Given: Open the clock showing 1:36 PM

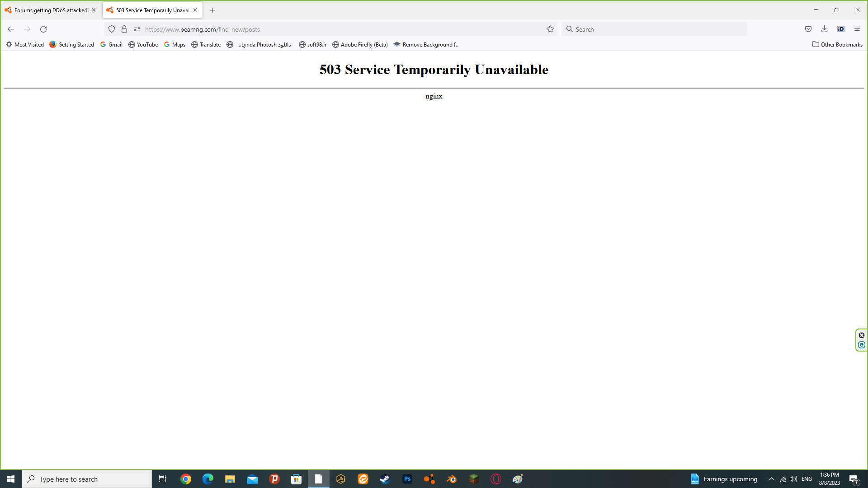Looking at the screenshot, I should coord(830,479).
